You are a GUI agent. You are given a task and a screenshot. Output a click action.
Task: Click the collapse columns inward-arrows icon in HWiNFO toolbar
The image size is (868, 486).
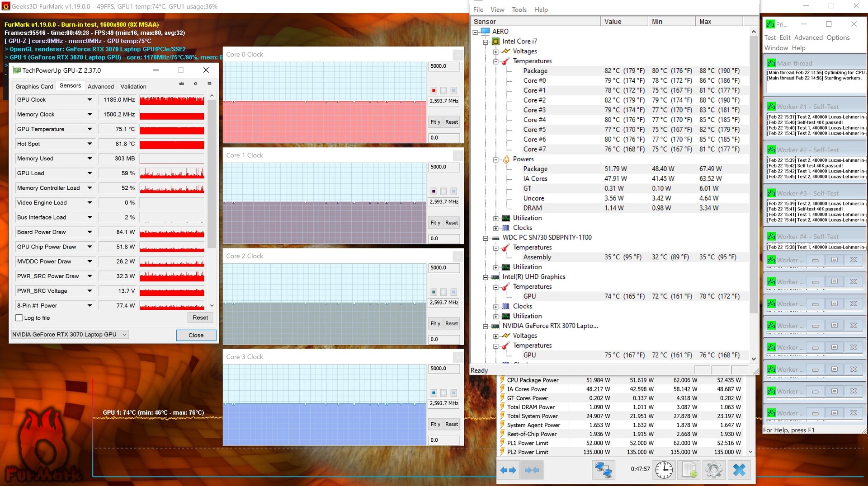point(532,470)
